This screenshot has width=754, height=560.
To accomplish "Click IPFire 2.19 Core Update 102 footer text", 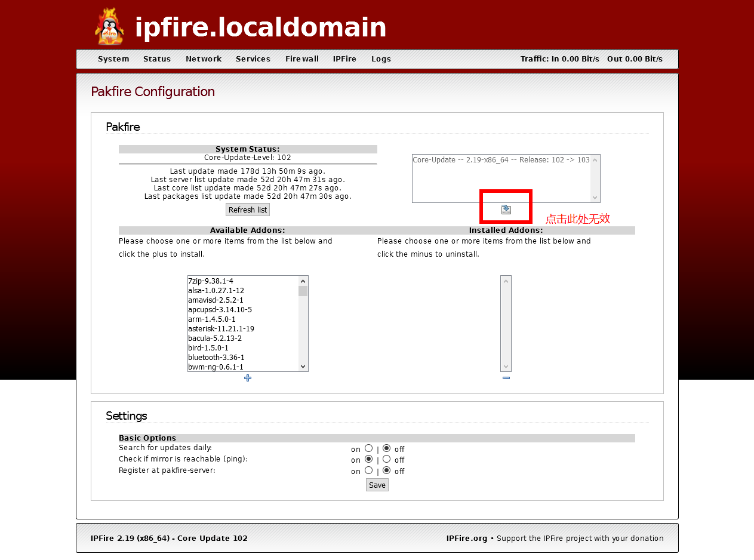I will (169, 539).
